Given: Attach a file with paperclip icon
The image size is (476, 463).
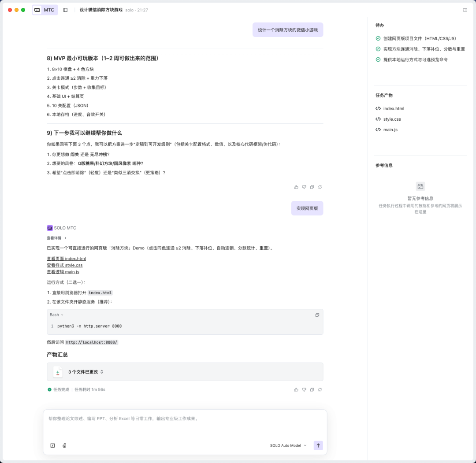Looking at the screenshot, I should pyautogui.click(x=64, y=445).
